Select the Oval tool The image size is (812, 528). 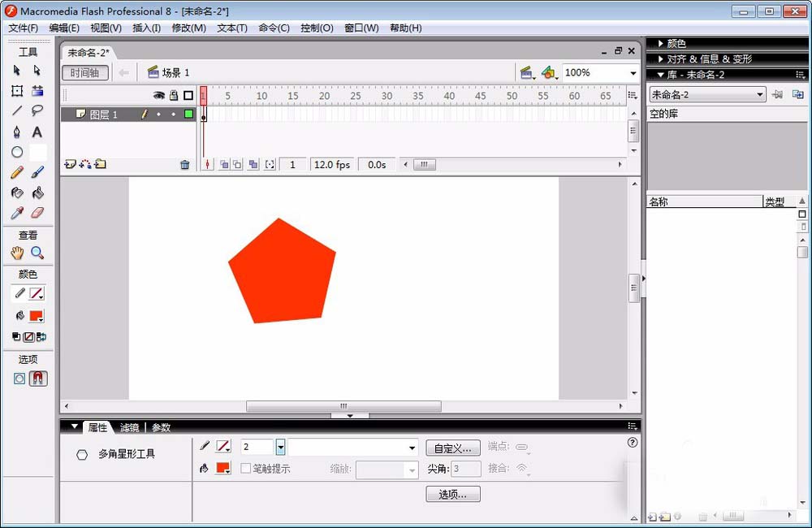(16, 152)
